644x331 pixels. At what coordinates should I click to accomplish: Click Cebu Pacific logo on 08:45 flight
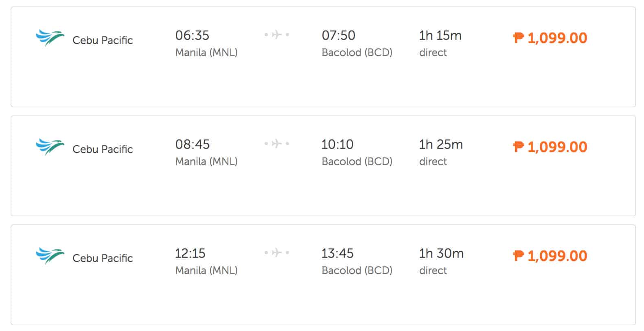point(50,147)
